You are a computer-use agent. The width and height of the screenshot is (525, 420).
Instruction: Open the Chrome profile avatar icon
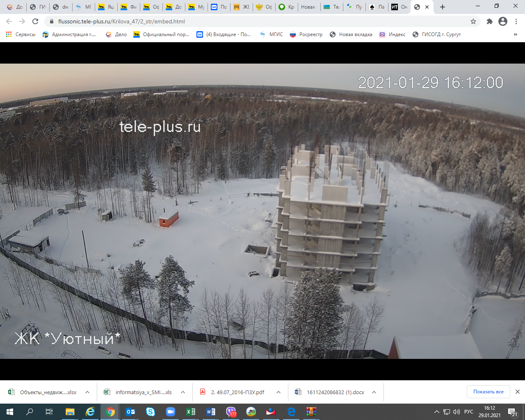503,21
